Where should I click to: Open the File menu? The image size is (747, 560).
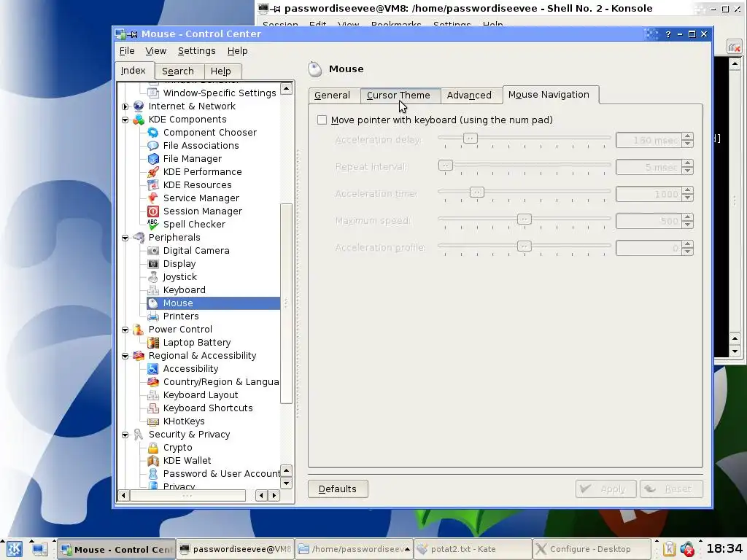(127, 51)
